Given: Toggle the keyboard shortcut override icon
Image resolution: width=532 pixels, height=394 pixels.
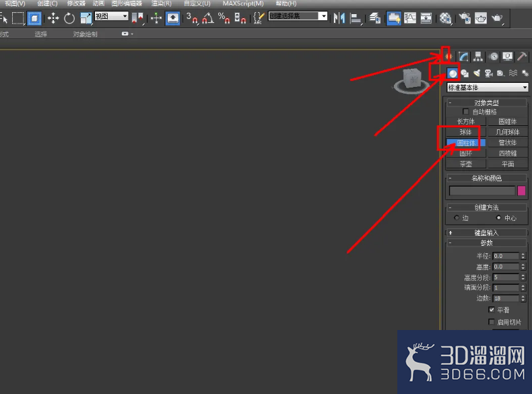Looking at the screenshot, I should pos(172,18).
